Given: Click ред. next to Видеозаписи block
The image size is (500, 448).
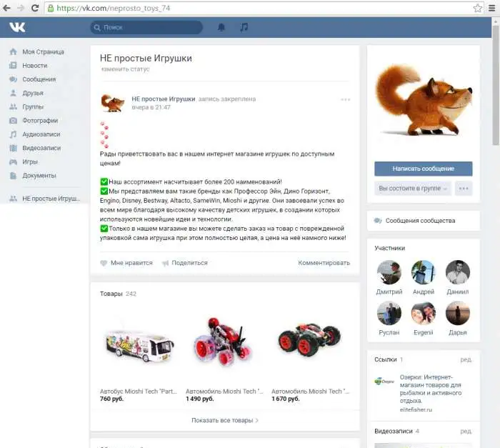Looking at the screenshot, I should point(466,431).
